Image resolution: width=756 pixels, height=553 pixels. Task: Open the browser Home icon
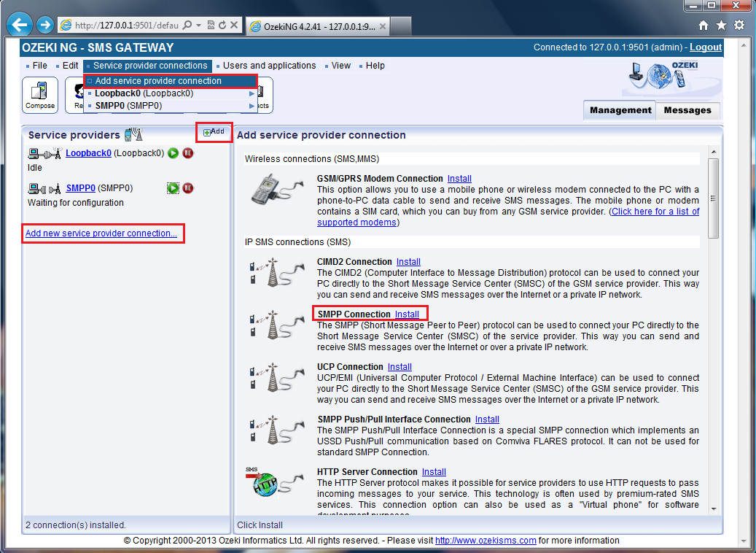(x=704, y=25)
